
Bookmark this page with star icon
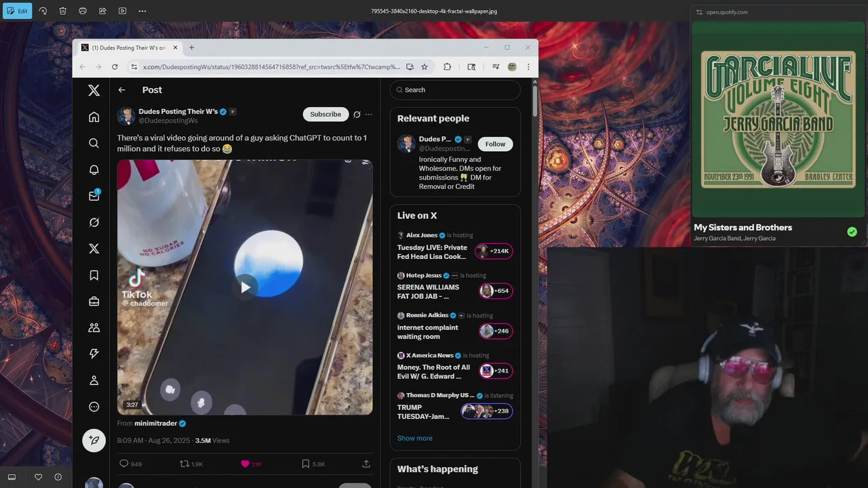coord(425,66)
